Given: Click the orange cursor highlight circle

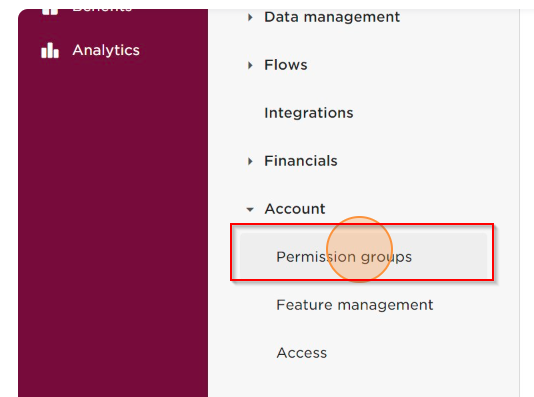Looking at the screenshot, I should point(359,250).
